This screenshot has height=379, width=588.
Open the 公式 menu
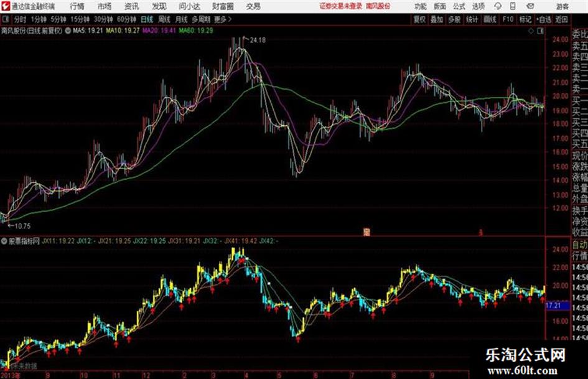[459, 6]
